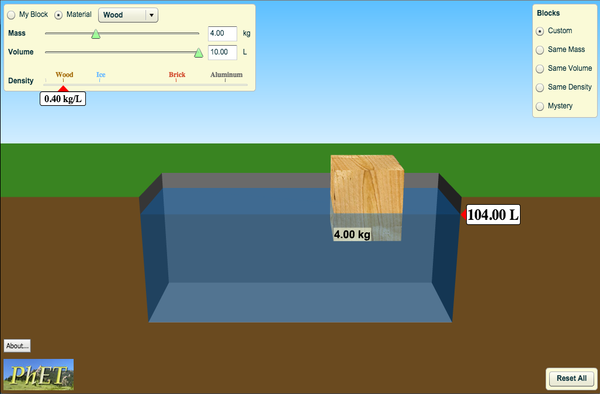Click the 104.00 L water volume readout
This screenshot has width=600, height=394.
click(493, 215)
